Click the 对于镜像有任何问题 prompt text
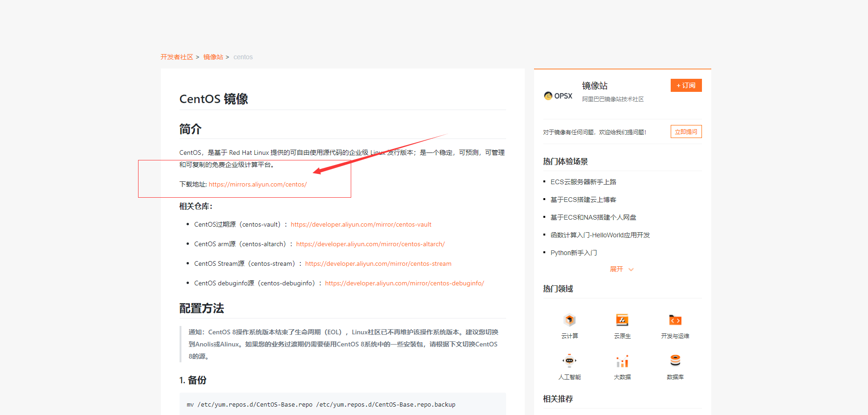 595,132
